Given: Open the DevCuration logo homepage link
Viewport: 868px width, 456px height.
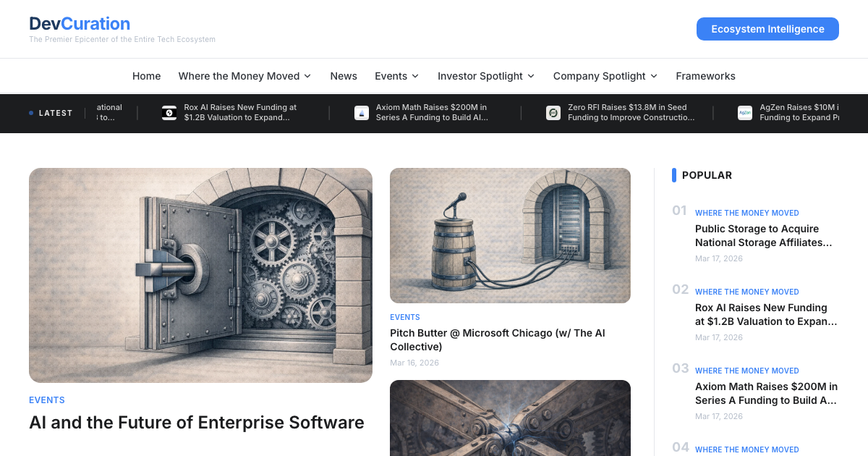Looking at the screenshot, I should click(80, 24).
